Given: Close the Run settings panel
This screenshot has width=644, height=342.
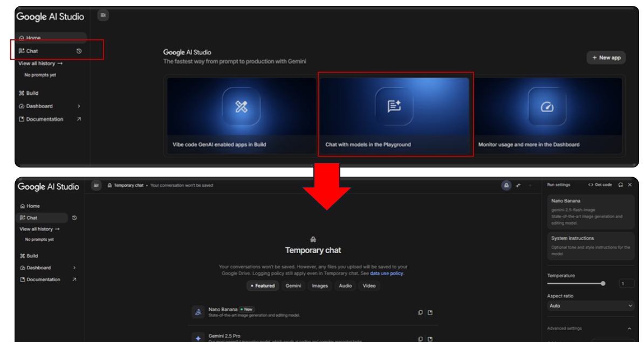Looking at the screenshot, I should (x=630, y=185).
